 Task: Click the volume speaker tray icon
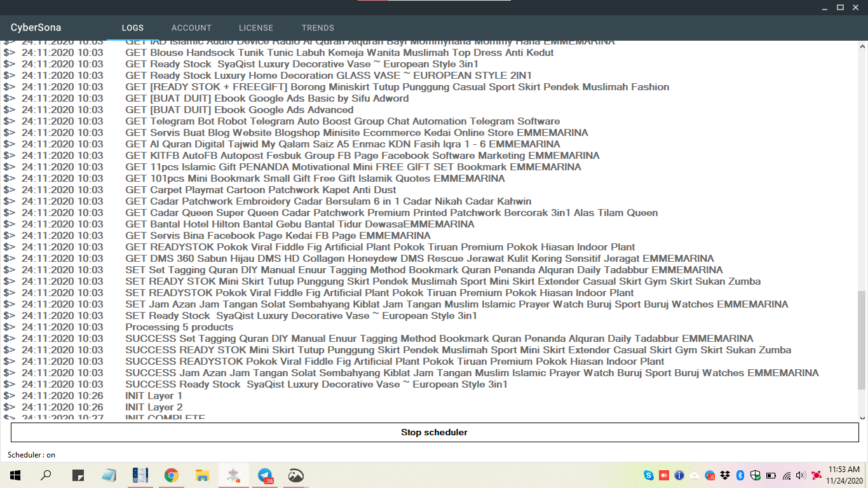tap(801, 475)
